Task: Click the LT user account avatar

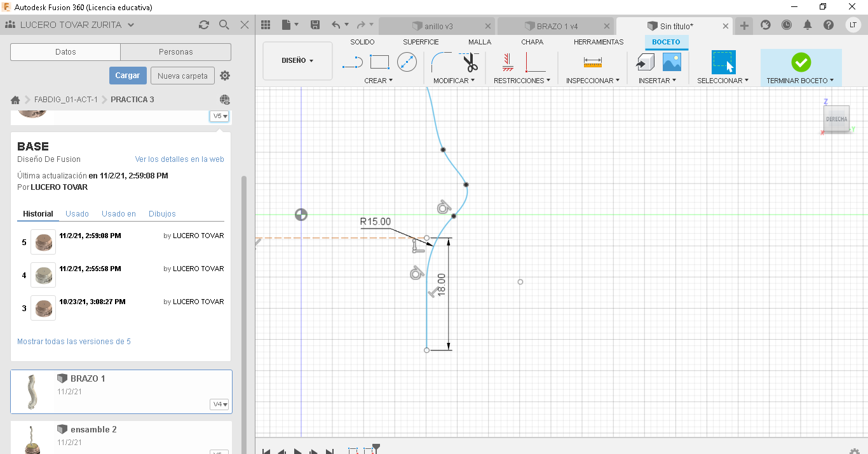Action: [x=853, y=25]
